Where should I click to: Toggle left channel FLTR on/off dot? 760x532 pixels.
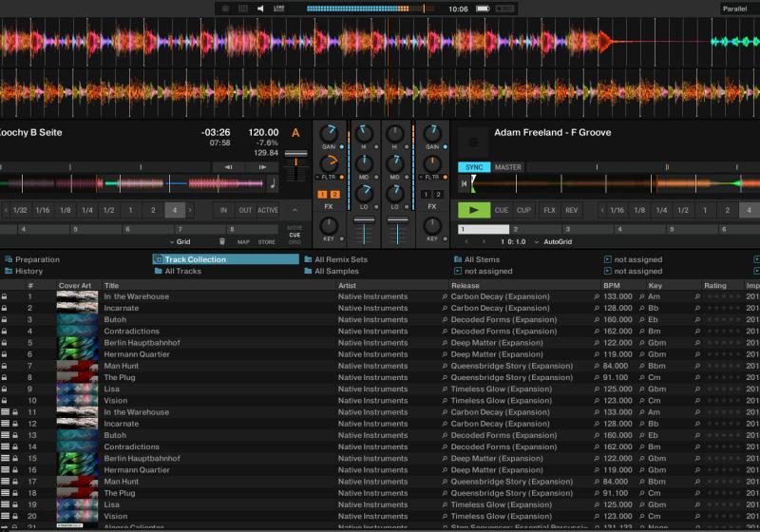[x=342, y=178]
